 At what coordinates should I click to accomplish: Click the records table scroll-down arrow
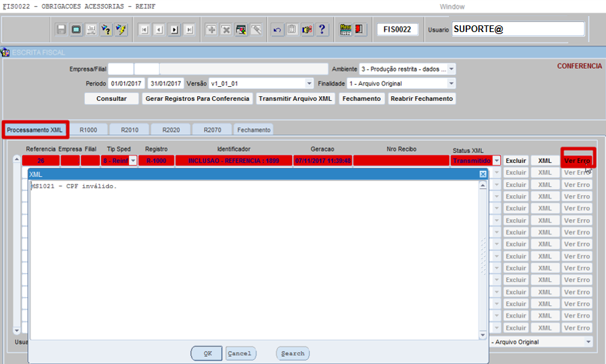17,331
